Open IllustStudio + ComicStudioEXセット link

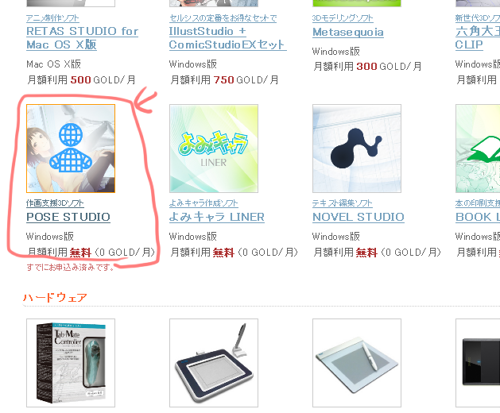[227, 38]
